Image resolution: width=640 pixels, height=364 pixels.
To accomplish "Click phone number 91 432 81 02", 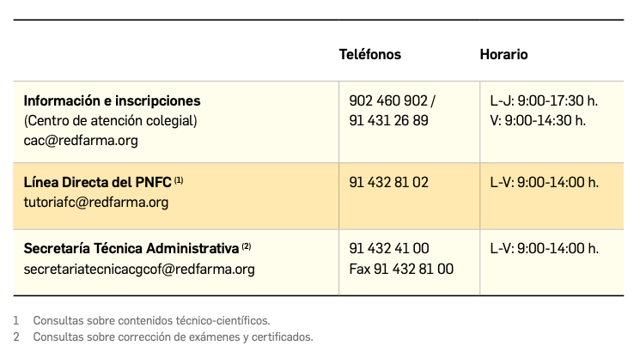I will point(388,182).
